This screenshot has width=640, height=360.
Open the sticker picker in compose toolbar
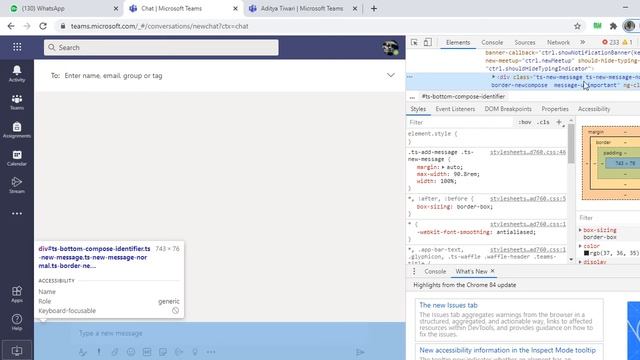coord(163,352)
